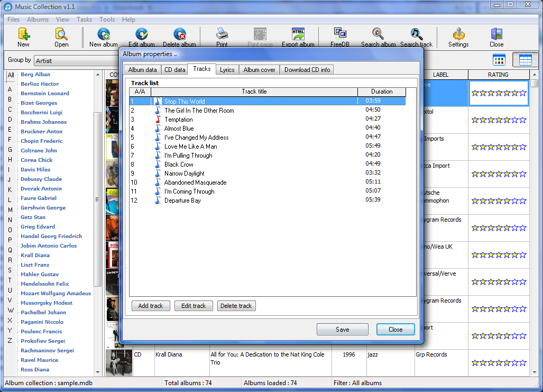Select track Abandoned Masquerade

pyautogui.click(x=268, y=183)
